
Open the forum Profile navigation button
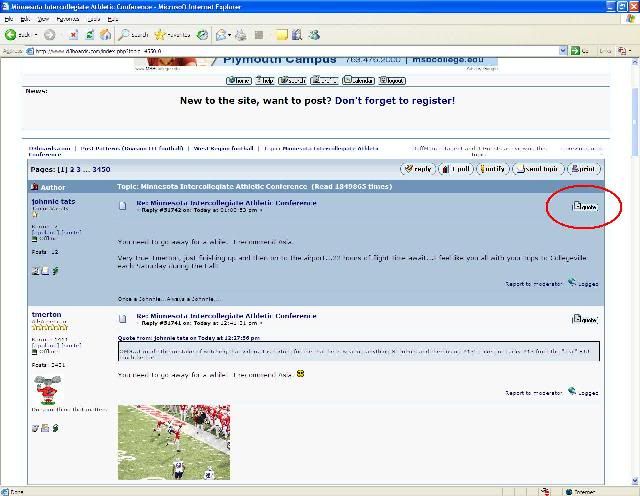pyautogui.click(x=324, y=80)
